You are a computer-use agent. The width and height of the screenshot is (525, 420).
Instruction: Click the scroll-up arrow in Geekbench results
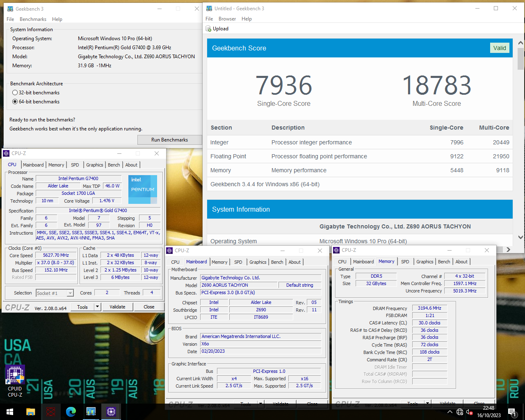coord(520,43)
